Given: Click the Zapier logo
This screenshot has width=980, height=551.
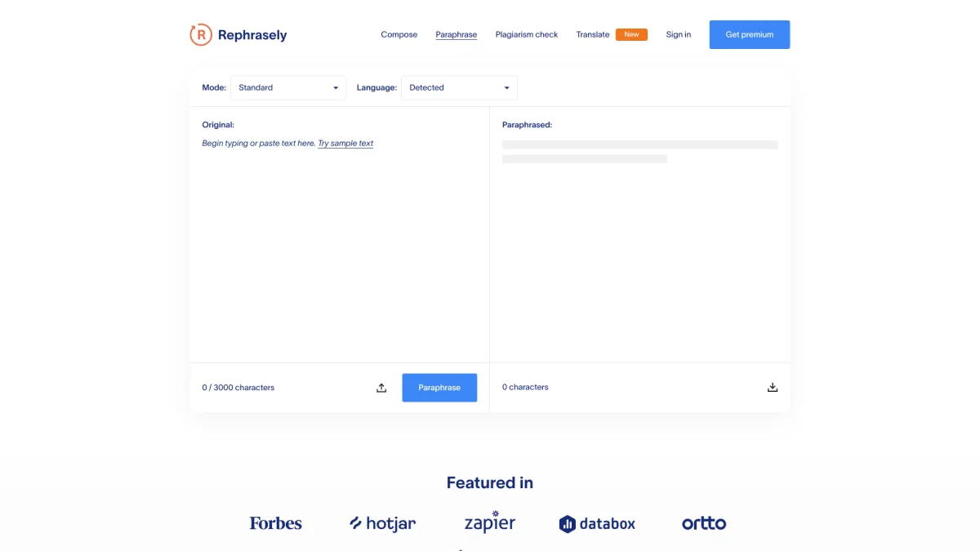Looking at the screenshot, I should 489,522.
